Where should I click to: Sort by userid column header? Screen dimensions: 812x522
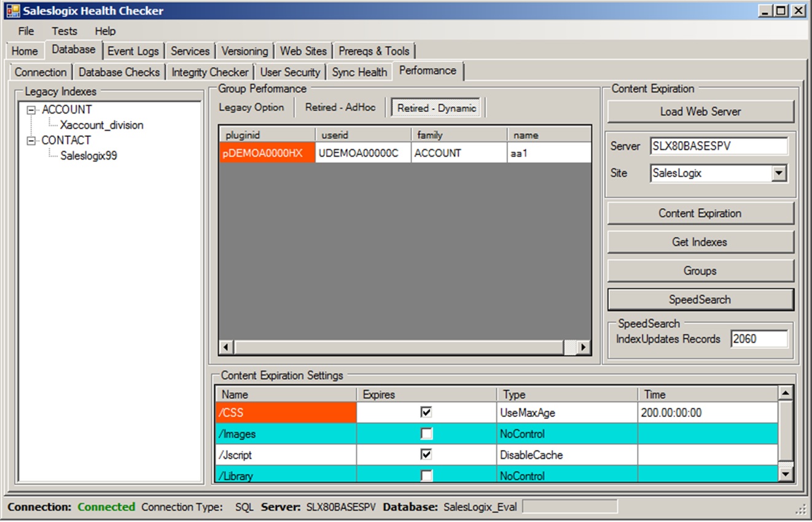[x=363, y=135]
